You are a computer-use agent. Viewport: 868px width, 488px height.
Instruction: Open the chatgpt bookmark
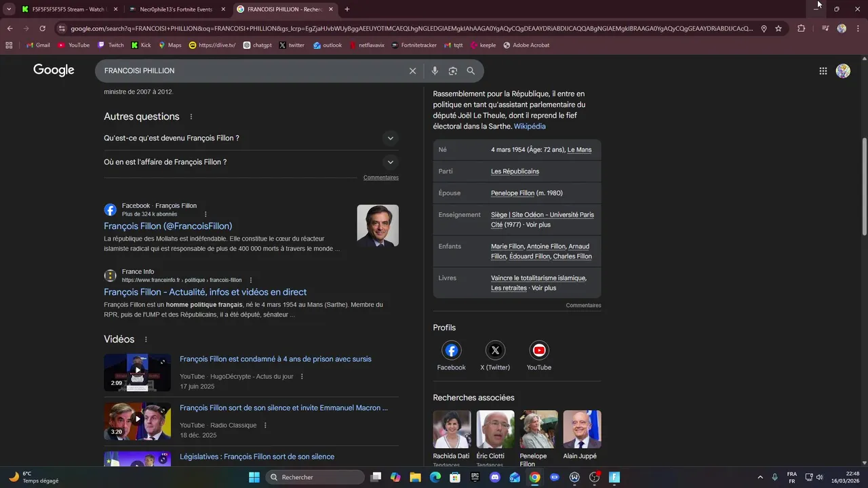(257, 45)
